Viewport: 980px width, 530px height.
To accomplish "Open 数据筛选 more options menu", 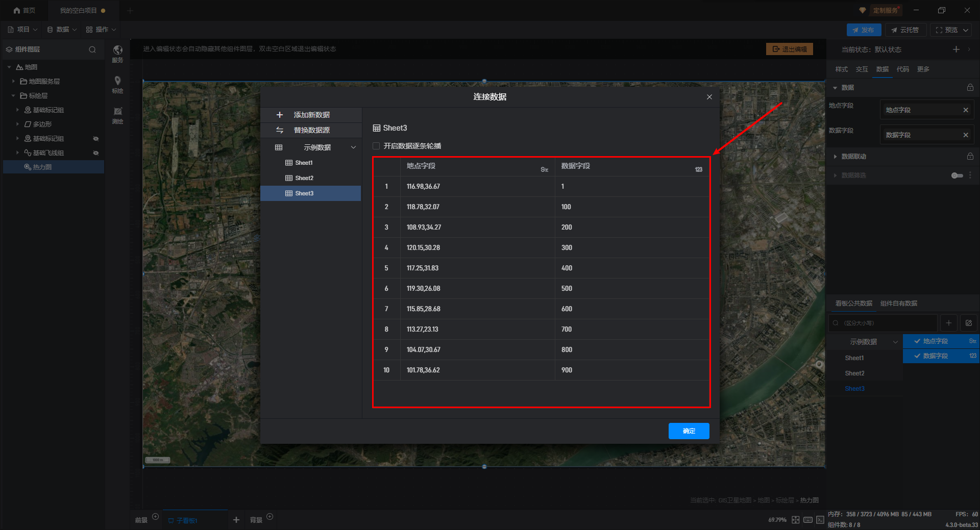I will 970,175.
